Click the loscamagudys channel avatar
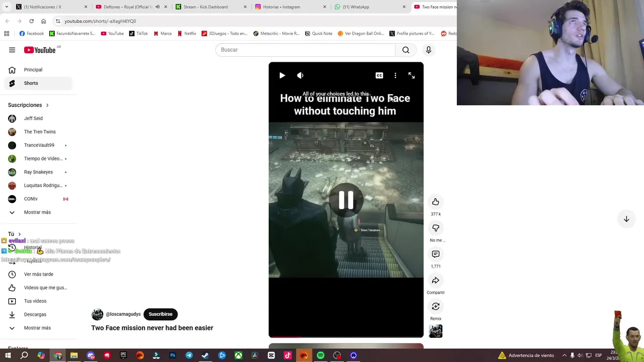Image resolution: width=644 pixels, height=362 pixels. 97,314
